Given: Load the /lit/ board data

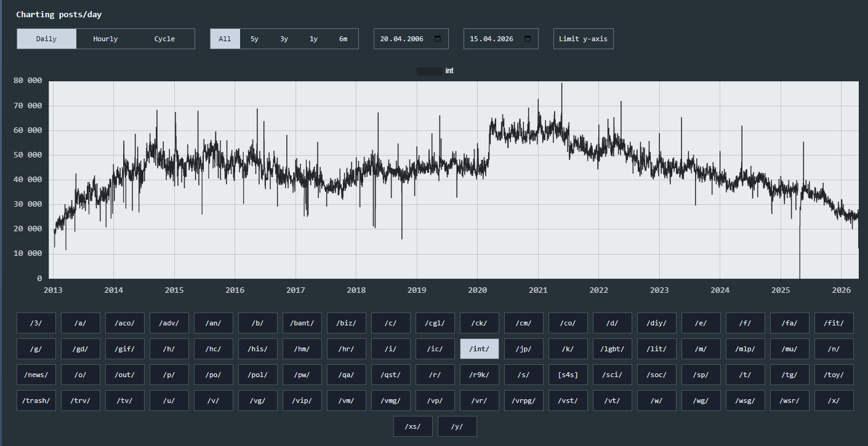Looking at the screenshot, I should 657,349.
